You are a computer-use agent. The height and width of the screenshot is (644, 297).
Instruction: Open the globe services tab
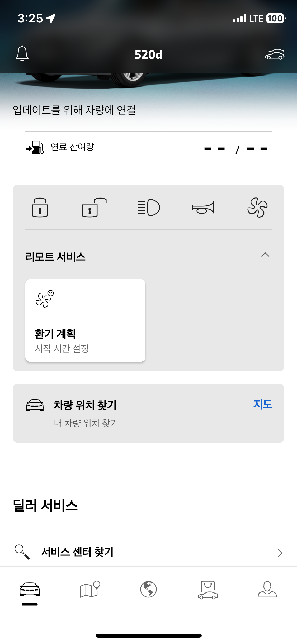148,589
